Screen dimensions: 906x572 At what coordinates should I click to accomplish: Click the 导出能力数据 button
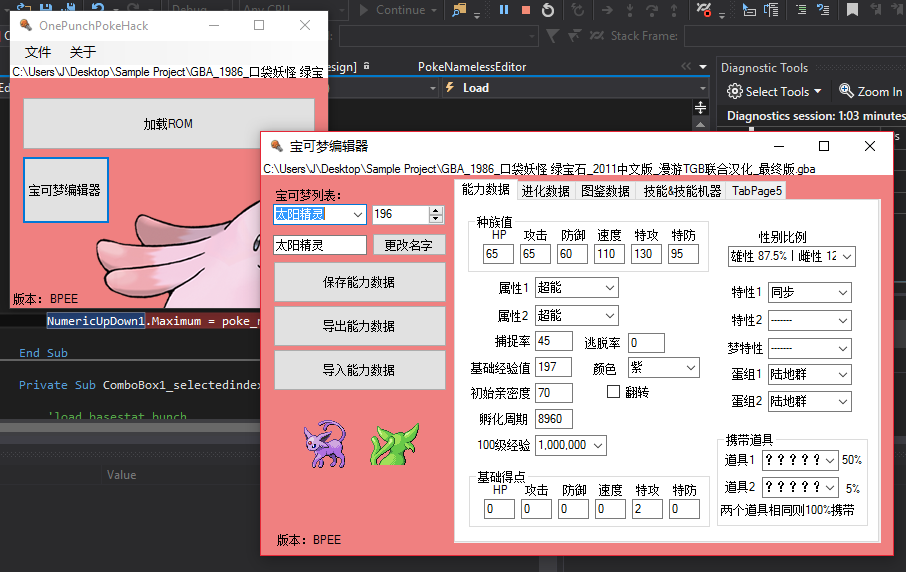coord(359,326)
